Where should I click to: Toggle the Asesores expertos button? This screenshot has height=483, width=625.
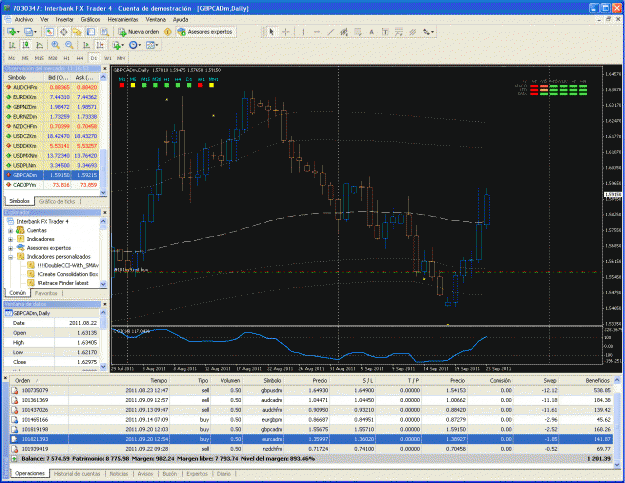click(205, 32)
